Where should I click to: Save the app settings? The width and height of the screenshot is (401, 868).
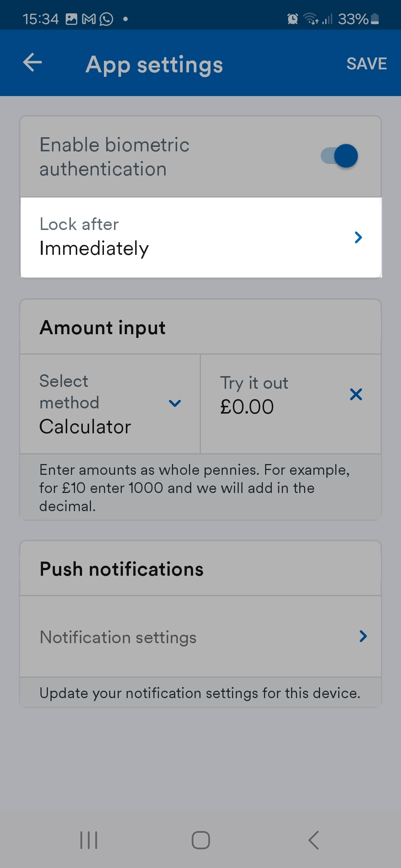[x=366, y=64]
